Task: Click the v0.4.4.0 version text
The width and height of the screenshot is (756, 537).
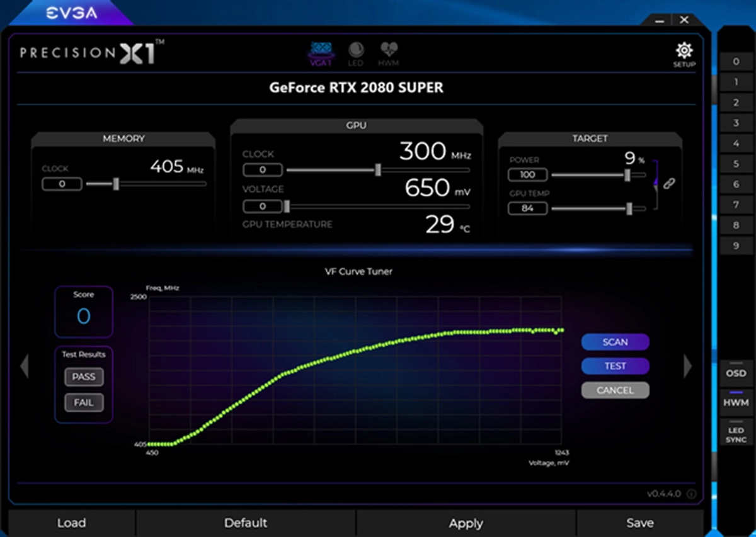Action: coord(664,494)
